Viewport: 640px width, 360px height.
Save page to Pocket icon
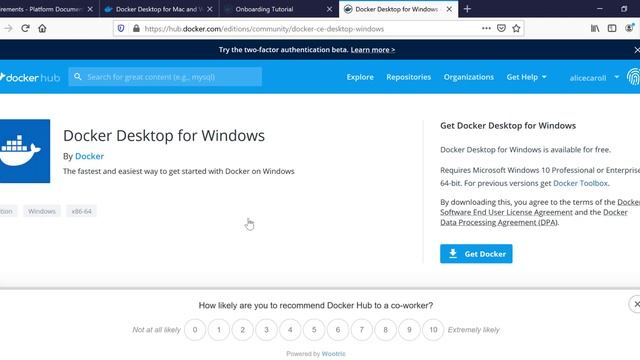[501, 28]
